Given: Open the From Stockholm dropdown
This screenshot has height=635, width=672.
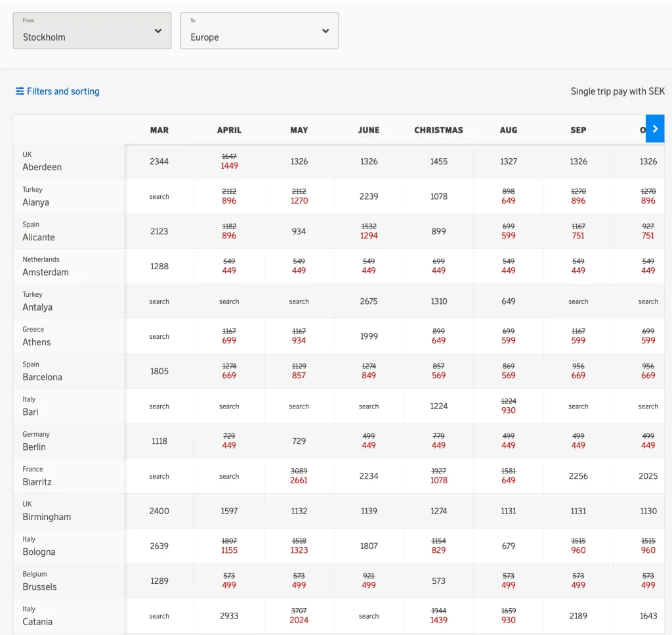Looking at the screenshot, I should click(92, 30).
